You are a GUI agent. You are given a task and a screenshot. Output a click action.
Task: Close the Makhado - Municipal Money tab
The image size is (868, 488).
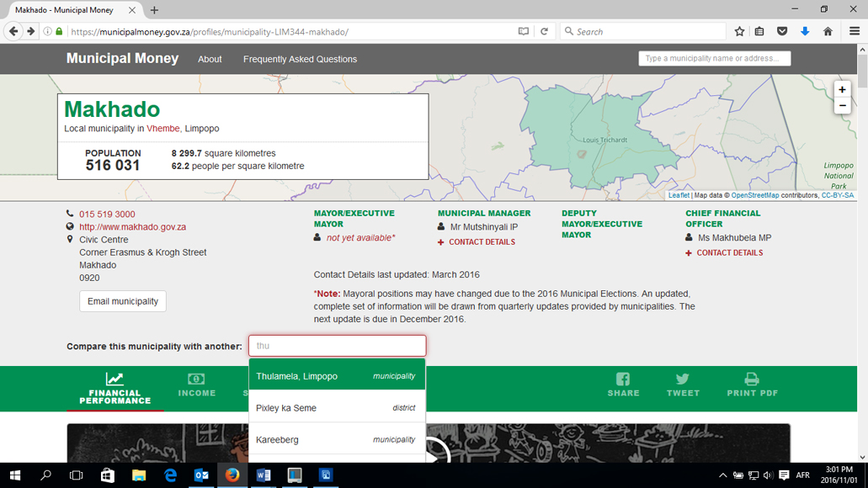131,10
